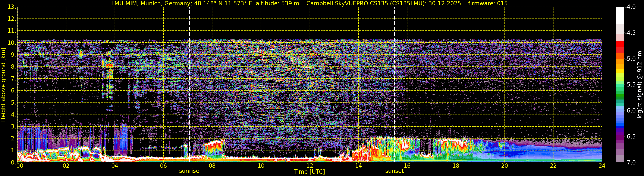Select the "Height above ground [km]" axis title
644x176 pixels.
pyautogui.click(x=3, y=85)
